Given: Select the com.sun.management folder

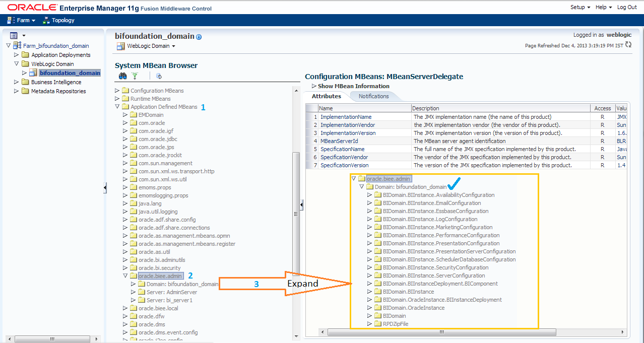Looking at the screenshot, I should click(x=165, y=163).
